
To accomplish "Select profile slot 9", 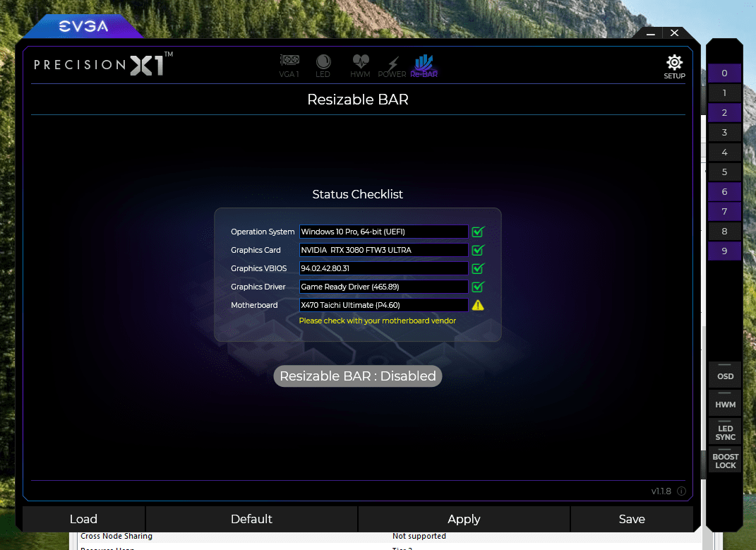I will point(724,251).
